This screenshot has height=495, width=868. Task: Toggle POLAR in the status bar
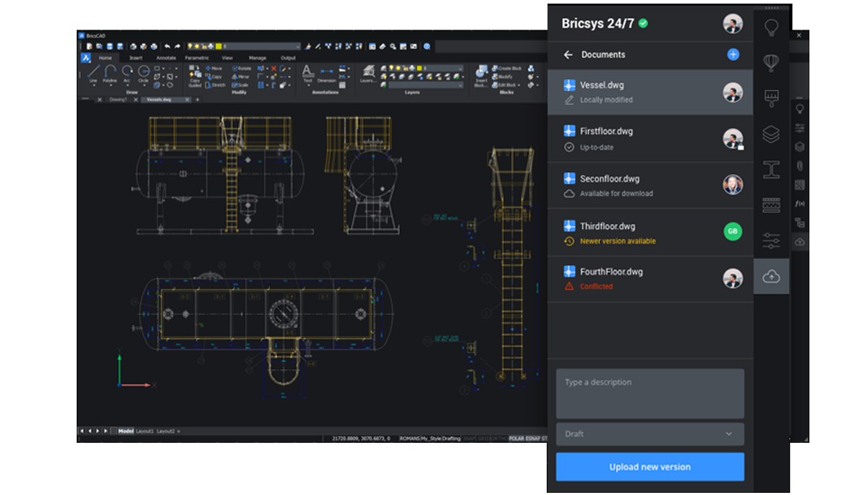pos(516,438)
